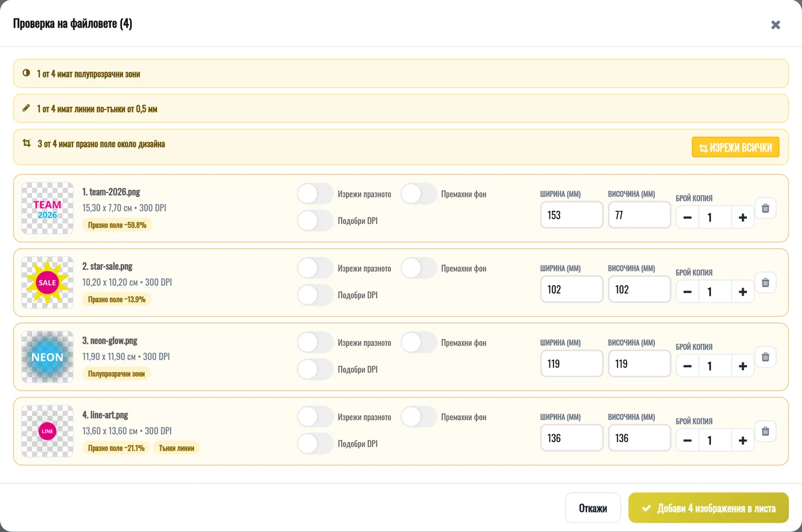Increase copies for team-2026.png

point(742,218)
